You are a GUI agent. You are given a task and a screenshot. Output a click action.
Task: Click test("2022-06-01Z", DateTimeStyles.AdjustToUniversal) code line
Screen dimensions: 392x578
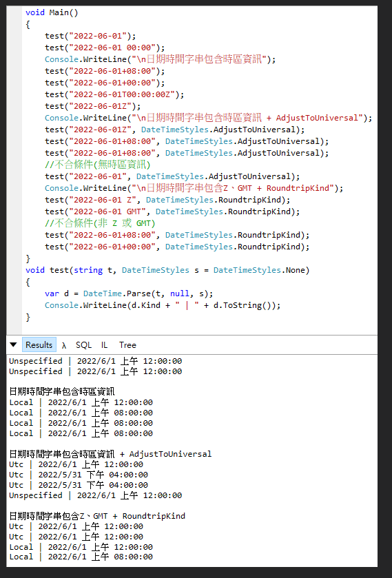pyautogui.click(x=175, y=130)
